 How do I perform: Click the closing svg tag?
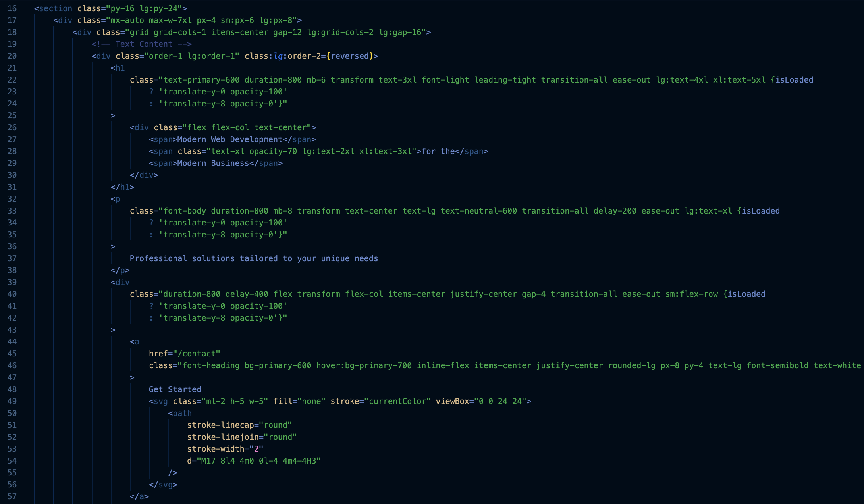click(x=163, y=485)
